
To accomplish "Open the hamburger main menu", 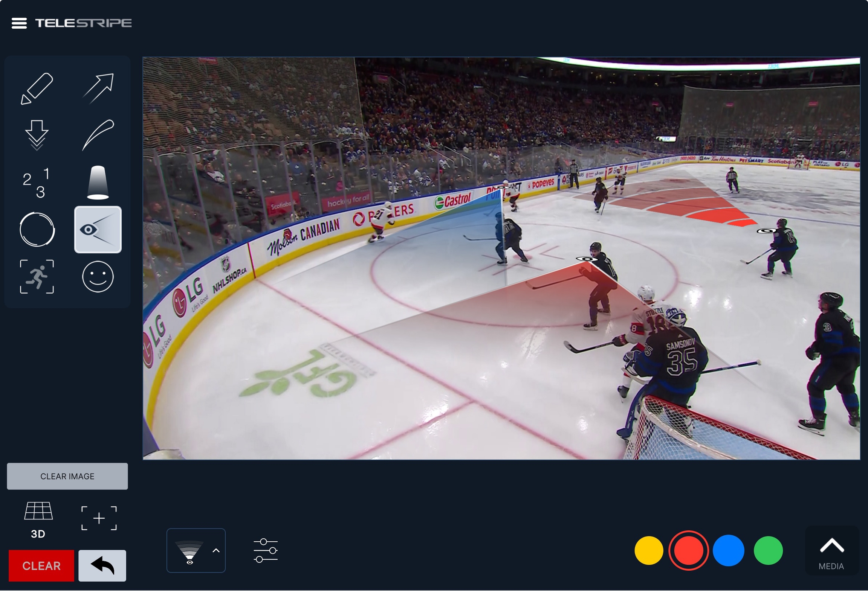I will tap(19, 23).
